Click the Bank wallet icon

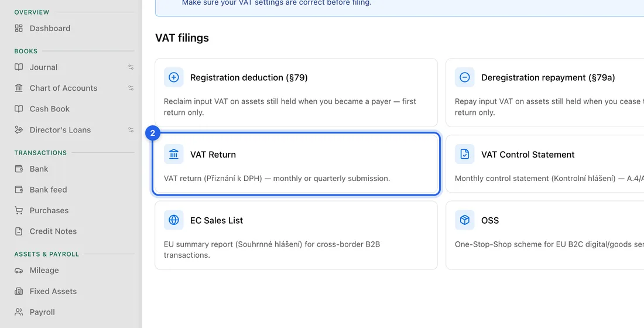point(19,169)
